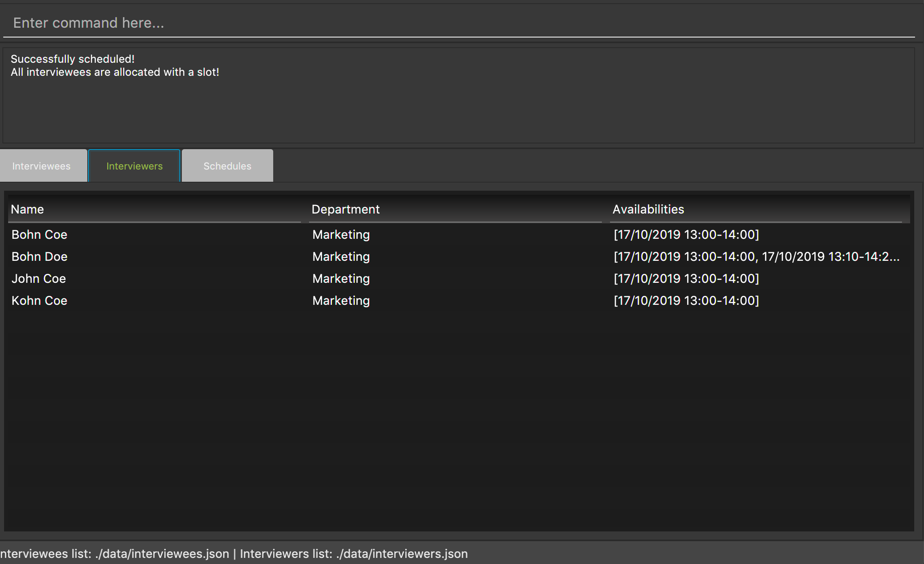The height and width of the screenshot is (564, 924).
Task: Click the 'Enter command here...' input field
Action: coord(459,23)
